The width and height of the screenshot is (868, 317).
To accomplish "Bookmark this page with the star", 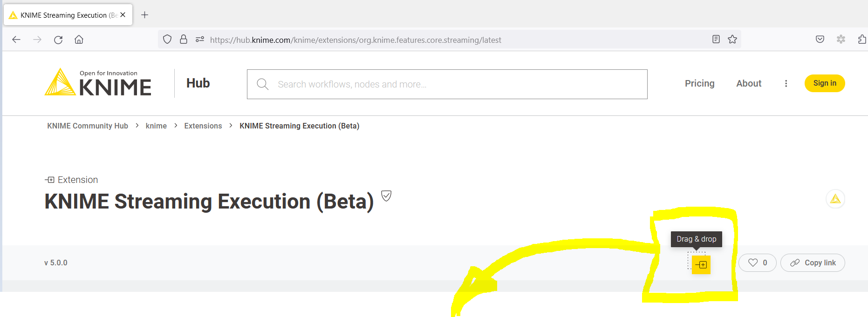I will (x=732, y=40).
